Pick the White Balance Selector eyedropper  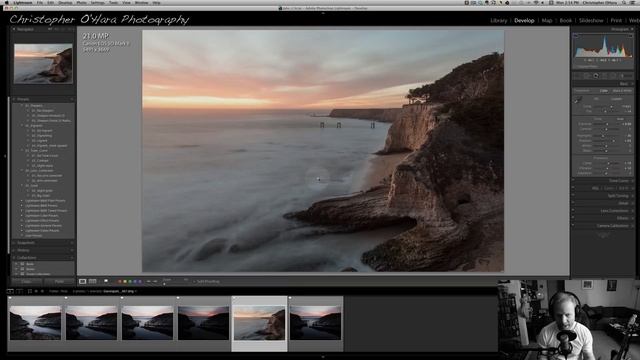578,100
